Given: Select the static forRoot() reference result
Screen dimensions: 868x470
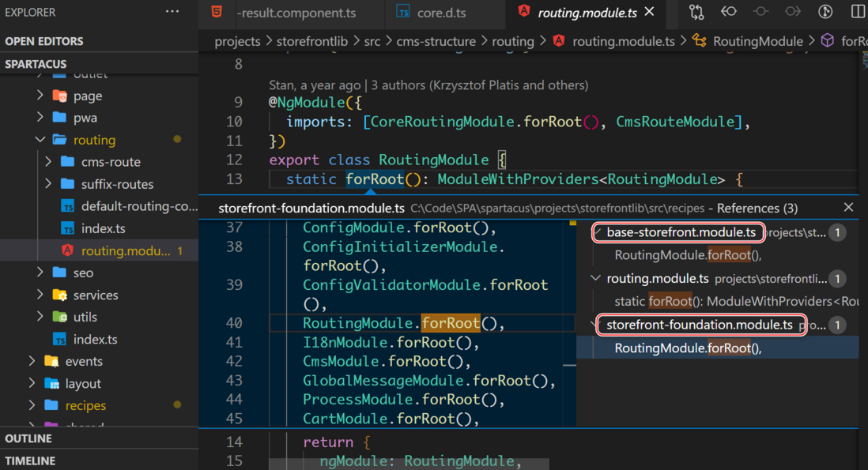Looking at the screenshot, I should click(736, 302).
